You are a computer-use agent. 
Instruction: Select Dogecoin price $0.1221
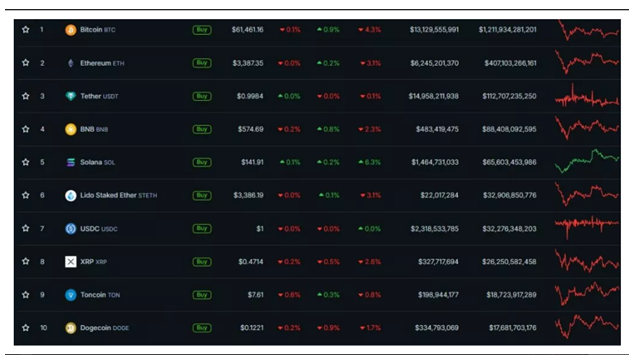pyautogui.click(x=252, y=328)
